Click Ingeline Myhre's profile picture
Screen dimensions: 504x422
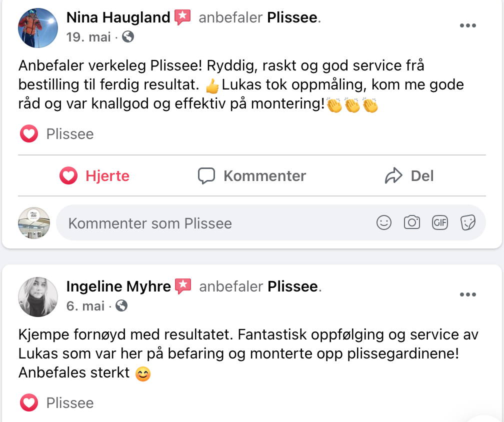[38, 296]
